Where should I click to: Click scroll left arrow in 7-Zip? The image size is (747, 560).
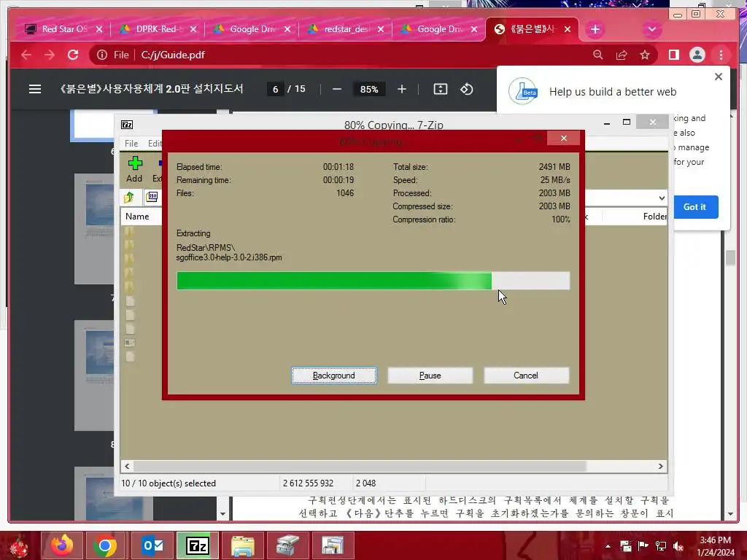tap(127, 466)
